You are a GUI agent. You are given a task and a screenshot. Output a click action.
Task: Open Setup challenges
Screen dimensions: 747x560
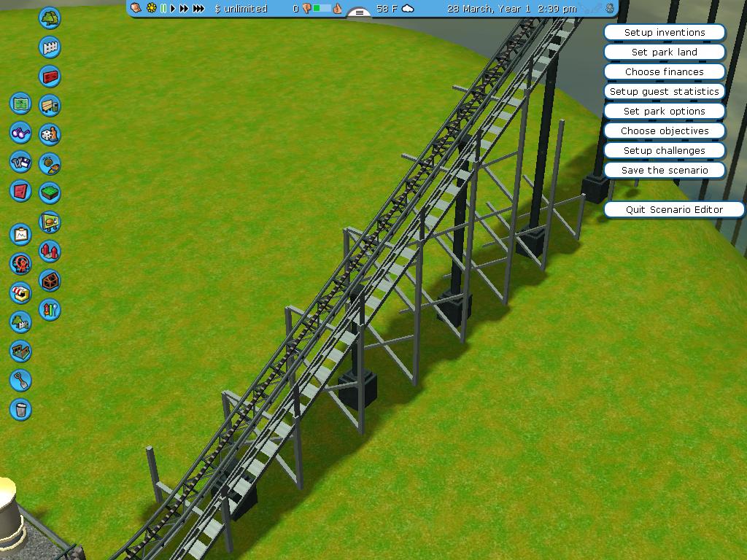pos(665,150)
